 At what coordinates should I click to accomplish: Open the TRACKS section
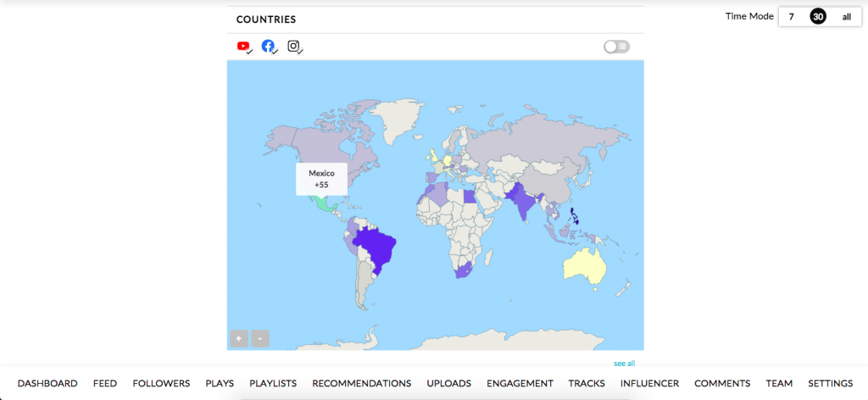pyautogui.click(x=587, y=383)
